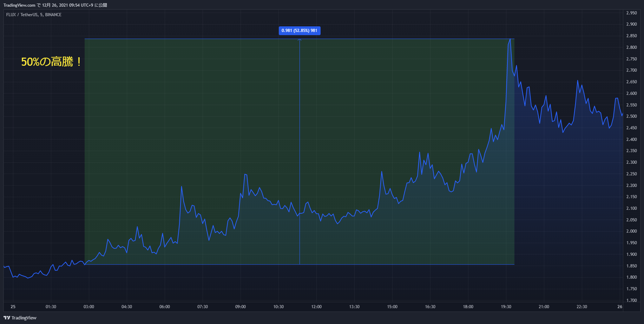Click the 2.850 price axis label
Screen dimensions: 644x324
pyautogui.click(x=631, y=36)
